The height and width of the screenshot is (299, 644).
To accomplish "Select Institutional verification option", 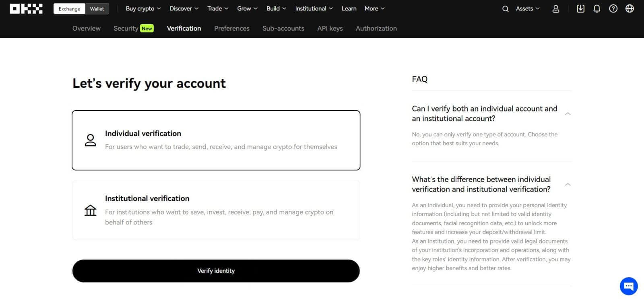I will (216, 210).
